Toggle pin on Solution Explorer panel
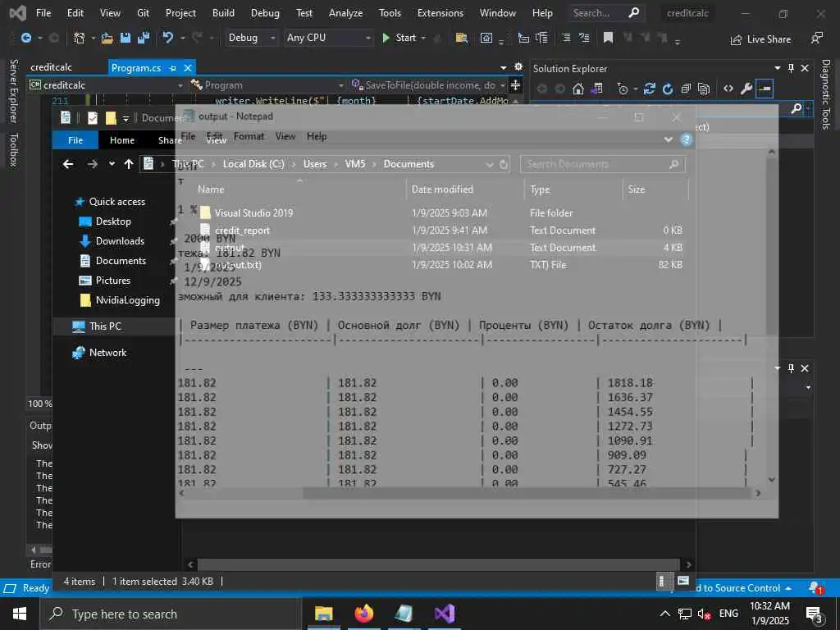Screen dimensions: 840x630 [791, 68]
